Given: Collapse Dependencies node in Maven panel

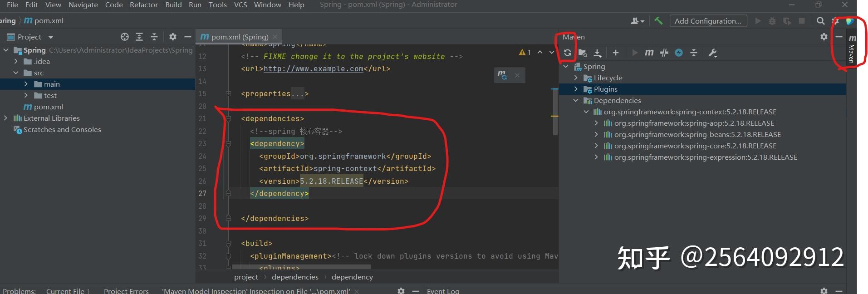Looking at the screenshot, I should (x=576, y=100).
